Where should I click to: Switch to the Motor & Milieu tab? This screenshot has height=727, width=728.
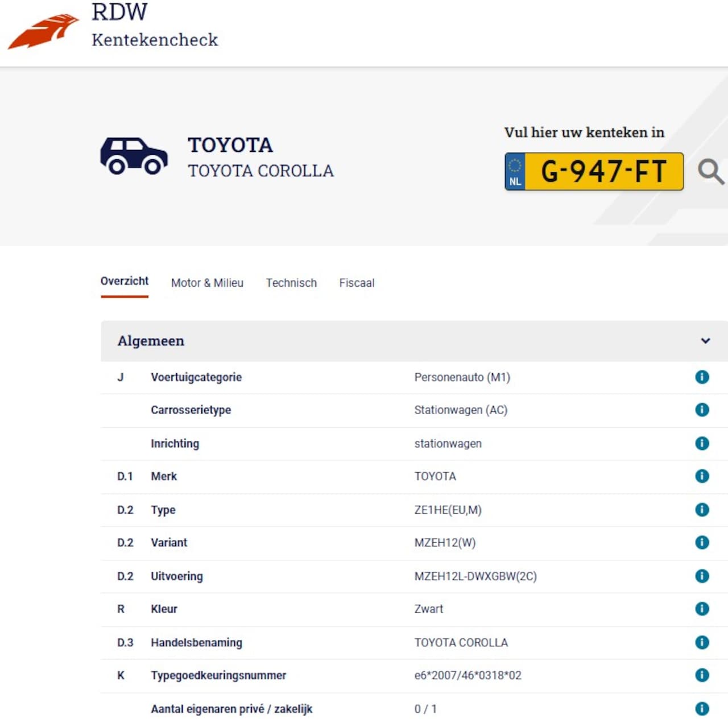click(207, 283)
